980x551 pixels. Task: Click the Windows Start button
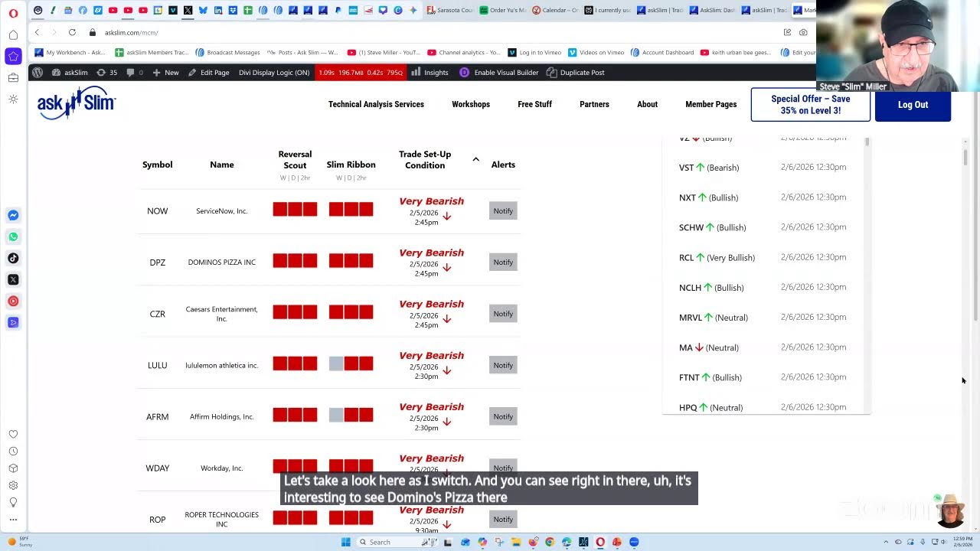click(346, 542)
